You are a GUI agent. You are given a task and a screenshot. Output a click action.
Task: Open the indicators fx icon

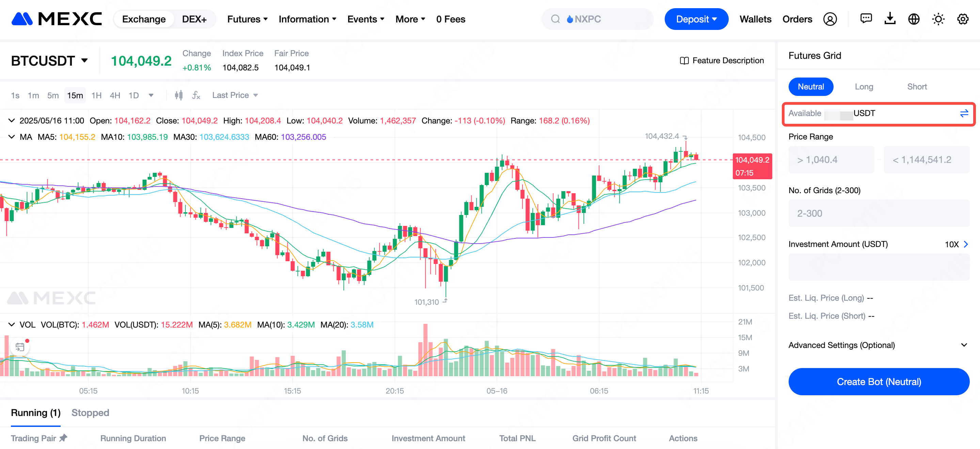[196, 95]
